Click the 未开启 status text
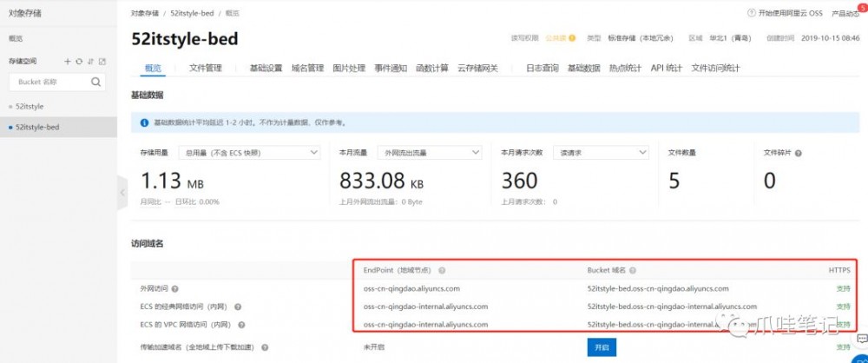The height and width of the screenshot is (363, 868). 373,347
